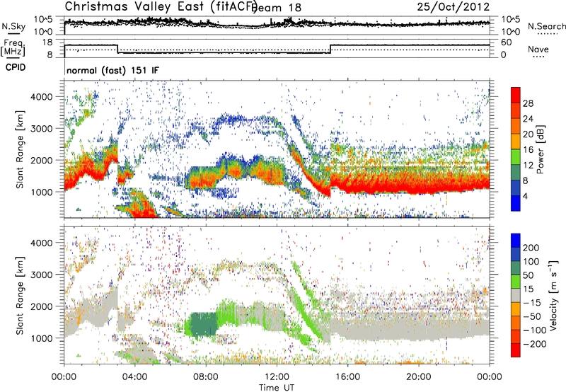
Task: Click the '18' tick on frequency axis
Action: click(47, 42)
